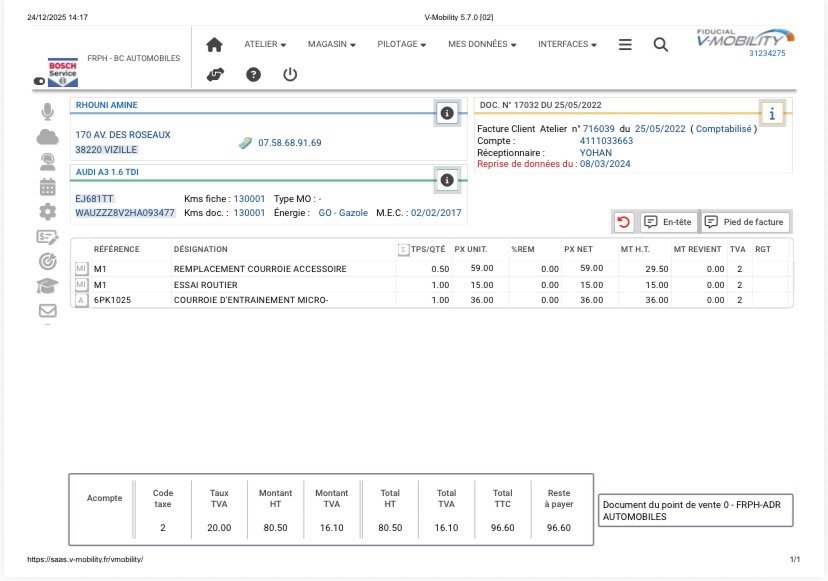Image resolution: width=828 pixels, height=581 pixels.
Task: Open the PILOTAGE menu
Action: click(401, 45)
